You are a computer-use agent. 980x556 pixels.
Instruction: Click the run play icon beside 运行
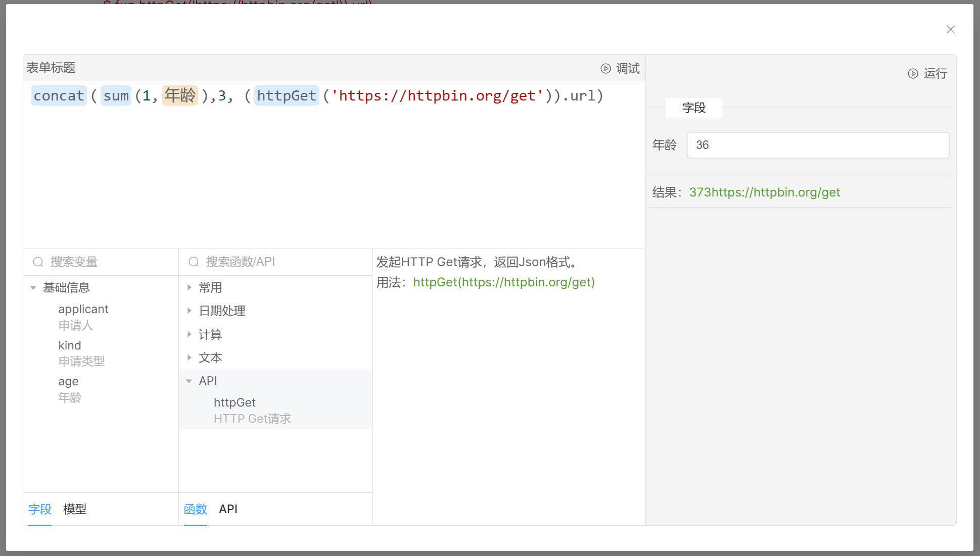pyautogui.click(x=913, y=74)
